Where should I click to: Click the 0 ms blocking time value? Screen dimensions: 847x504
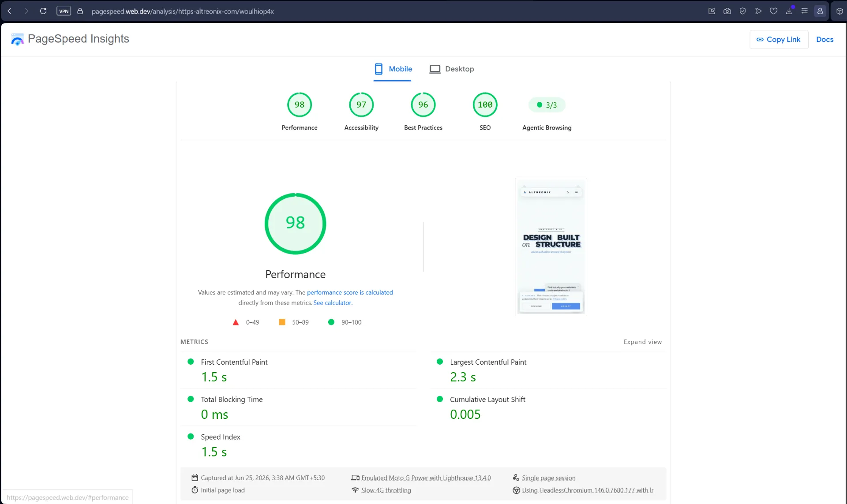coord(214,414)
